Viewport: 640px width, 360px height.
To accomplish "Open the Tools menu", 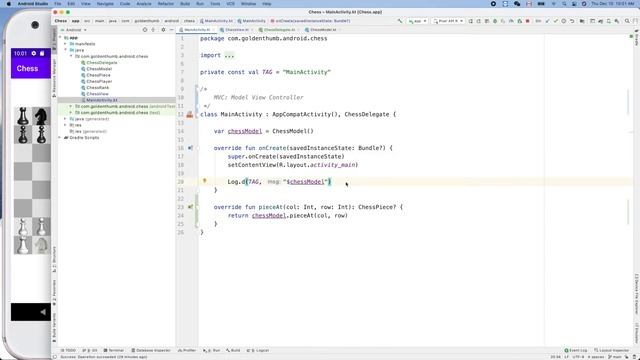I will tap(215, 4).
